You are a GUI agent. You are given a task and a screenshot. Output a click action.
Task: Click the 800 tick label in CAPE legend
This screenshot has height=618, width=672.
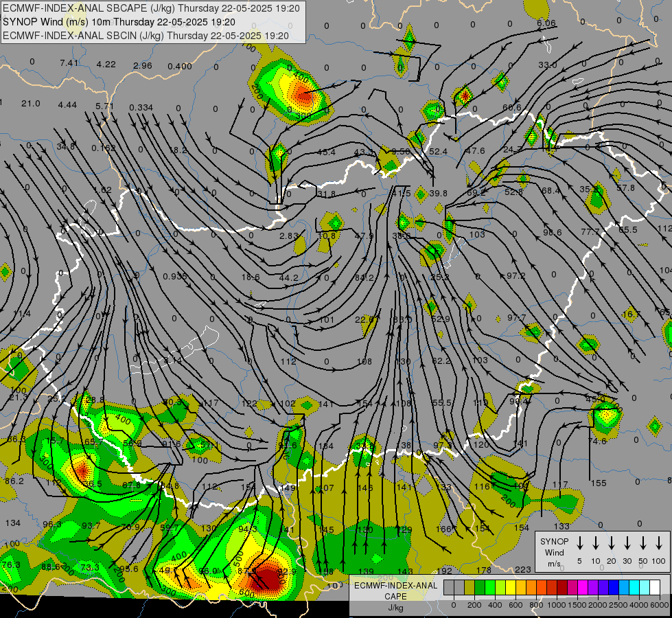point(536,605)
